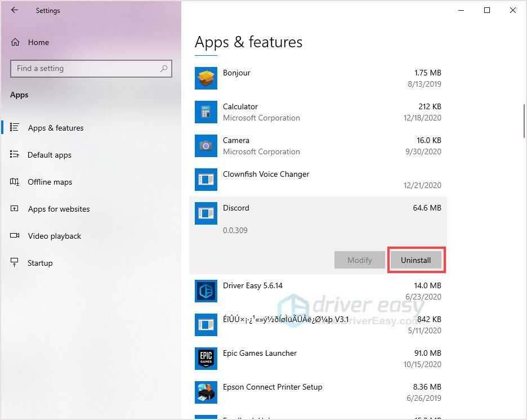Viewport: 527px width, 420px height.
Task: Click Discord size 64.6 MB
Action: coord(427,208)
